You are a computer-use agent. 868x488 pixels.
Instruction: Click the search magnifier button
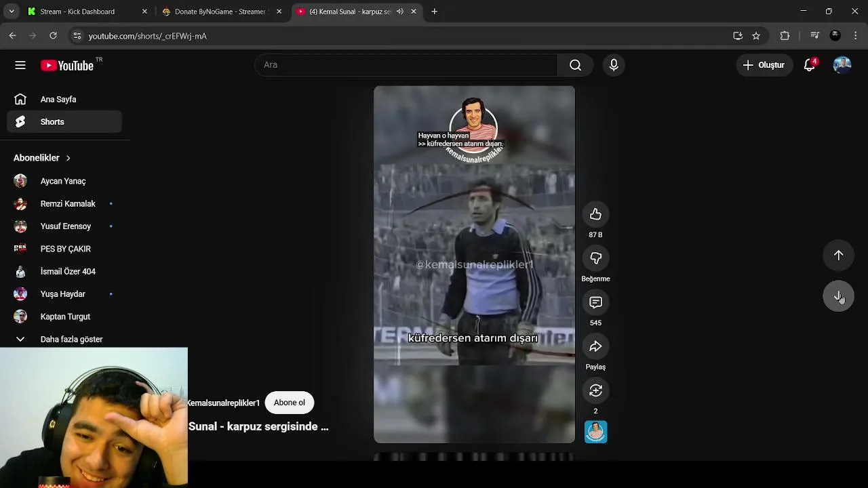(575, 65)
